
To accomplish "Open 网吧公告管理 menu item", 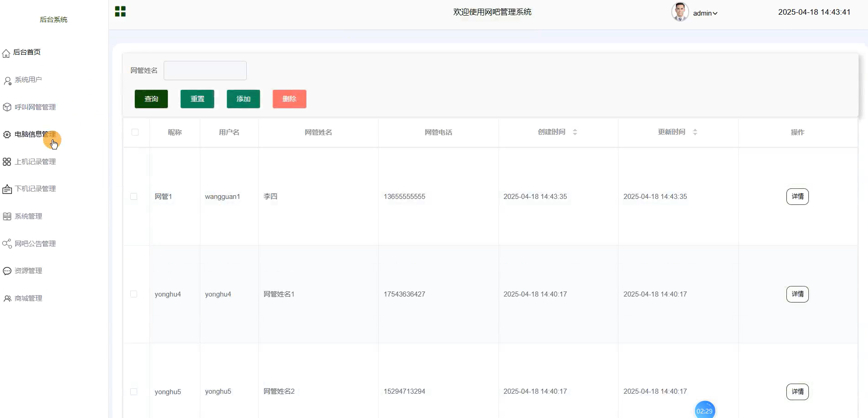I will click(x=35, y=244).
